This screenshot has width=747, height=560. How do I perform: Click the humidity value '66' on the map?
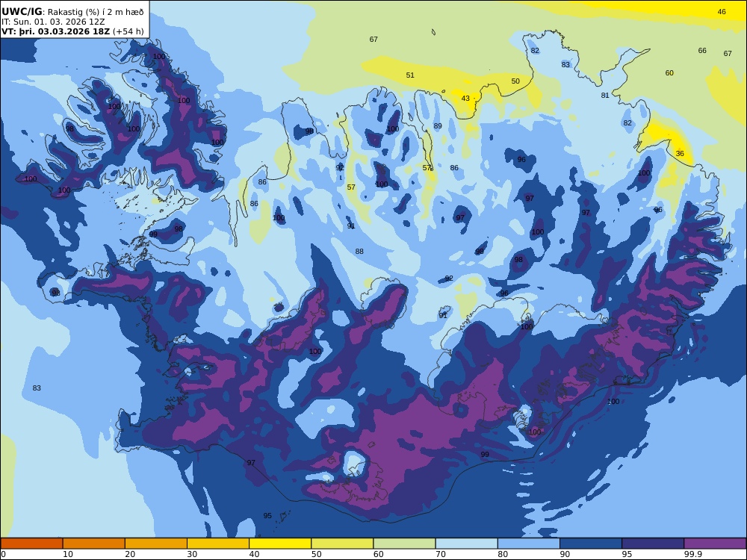pos(702,51)
